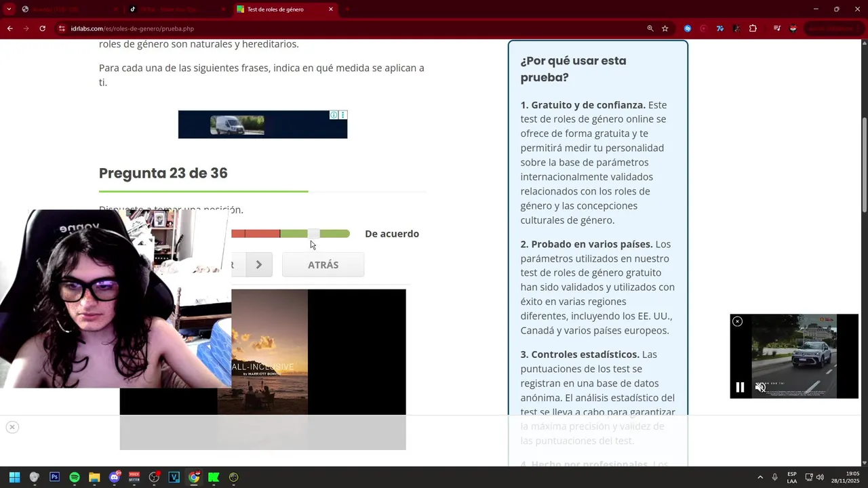View site information for idrlabs.com
The width and height of the screenshot is (868, 488).
(x=62, y=28)
